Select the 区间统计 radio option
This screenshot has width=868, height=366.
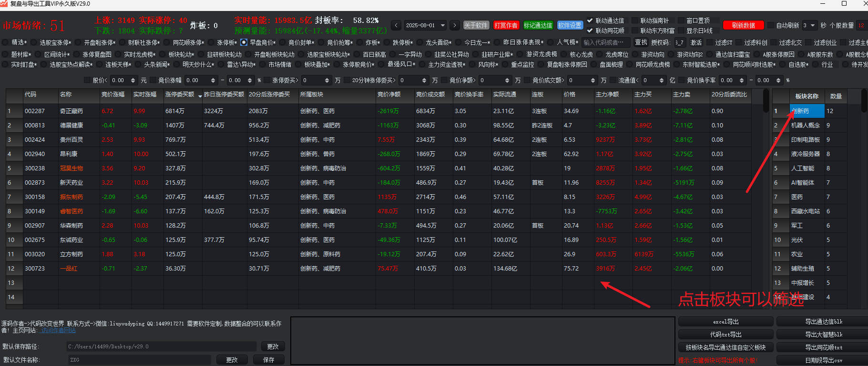pyautogui.click(x=38, y=54)
